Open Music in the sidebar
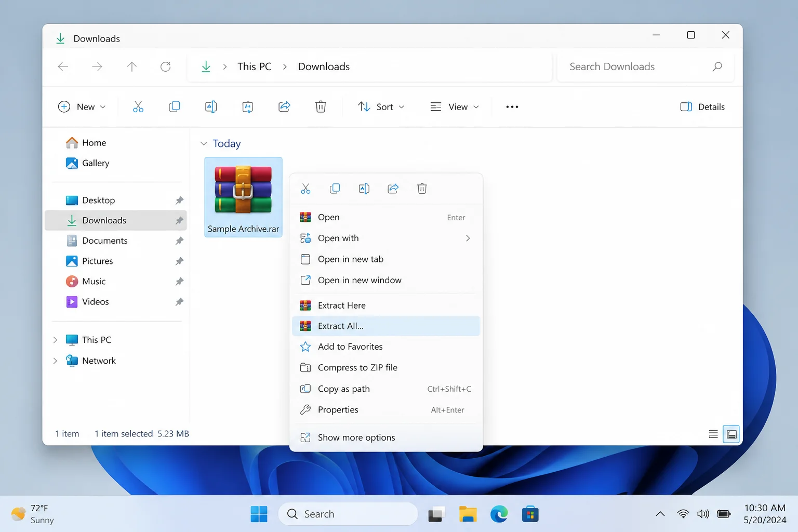This screenshot has height=532, width=798. click(116, 282)
